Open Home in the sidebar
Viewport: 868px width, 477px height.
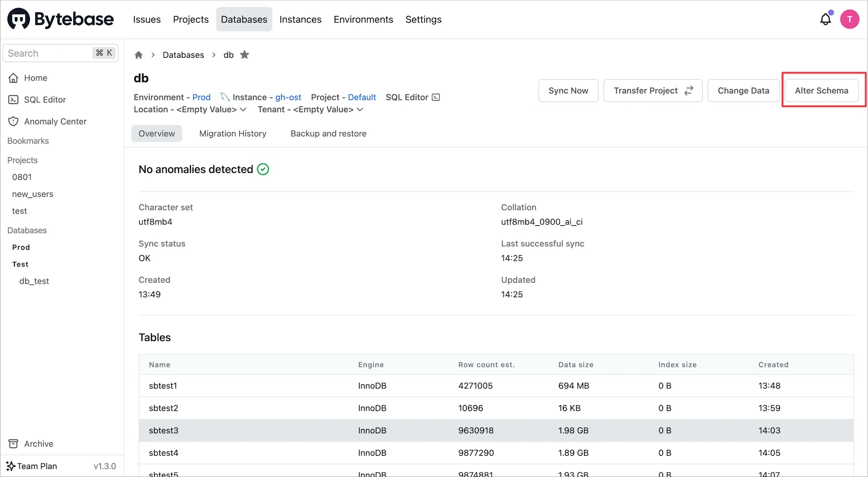coord(35,78)
